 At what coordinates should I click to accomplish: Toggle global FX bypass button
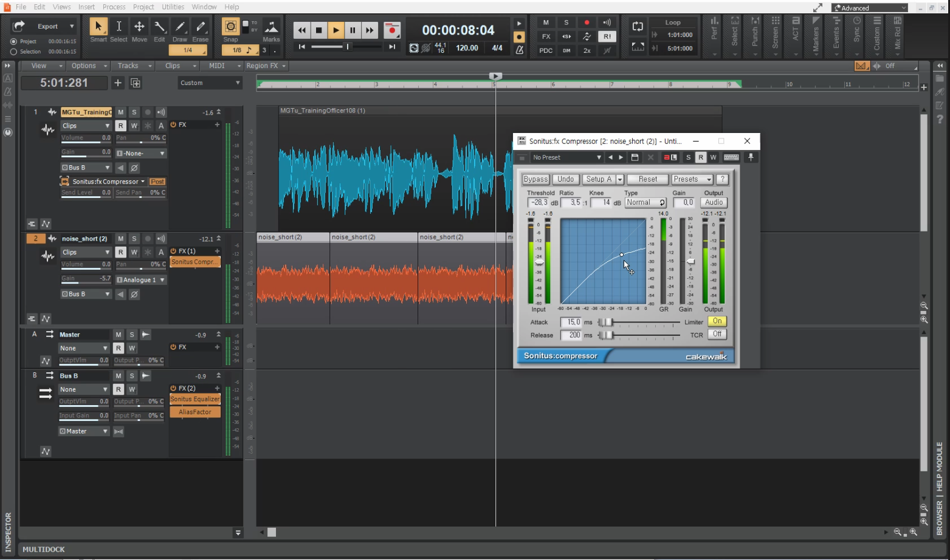546,36
